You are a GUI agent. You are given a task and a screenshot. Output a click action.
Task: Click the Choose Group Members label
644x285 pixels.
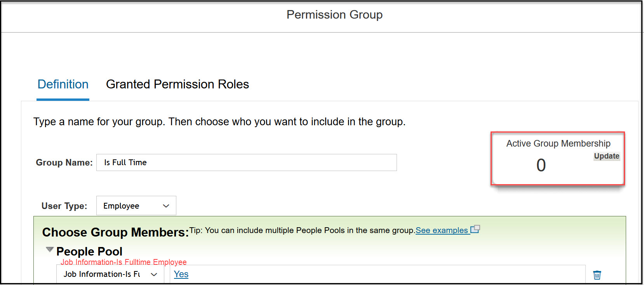(x=115, y=232)
